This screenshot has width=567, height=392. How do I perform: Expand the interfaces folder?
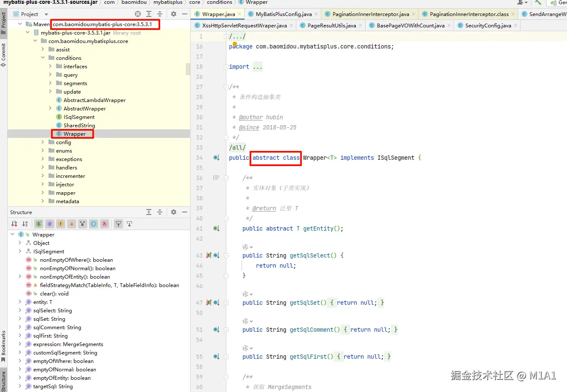pos(50,67)
